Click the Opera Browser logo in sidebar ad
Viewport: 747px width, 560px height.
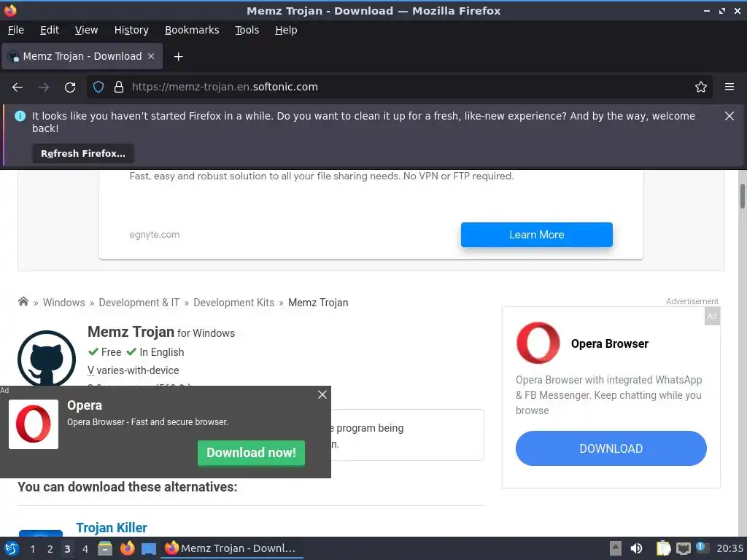click(538, 343)
